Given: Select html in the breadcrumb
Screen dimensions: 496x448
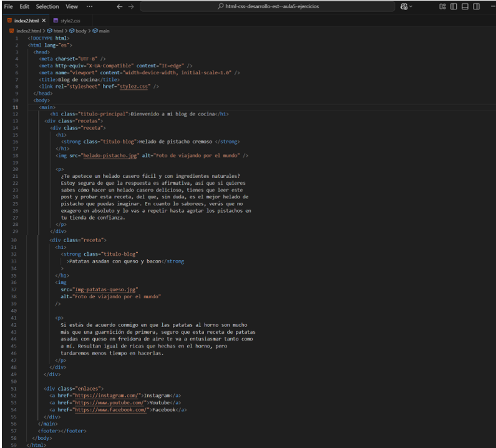Looking at the screenshot, I should tap(58, 31).
